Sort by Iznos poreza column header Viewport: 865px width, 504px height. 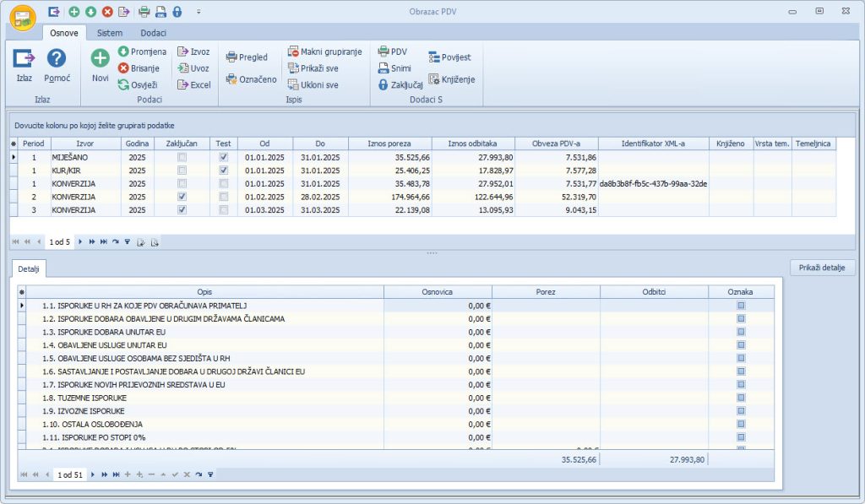tap(389, 144)
